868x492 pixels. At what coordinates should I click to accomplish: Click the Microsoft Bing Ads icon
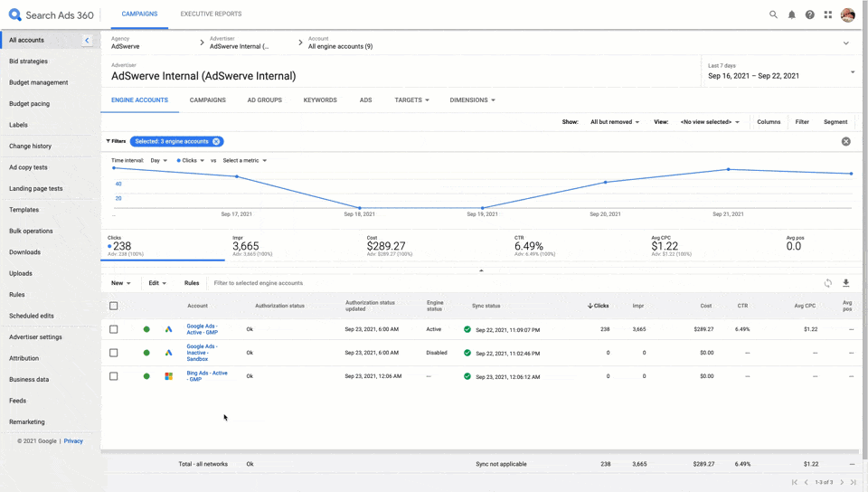click(169, 376)
